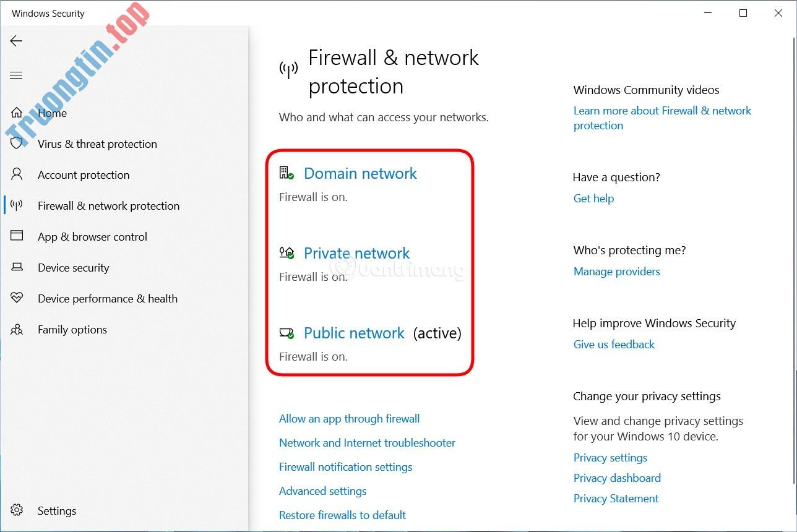This screenshot has height=532, width=797.
Task: Click the Device security laptop icon
Action: (17, 267)
